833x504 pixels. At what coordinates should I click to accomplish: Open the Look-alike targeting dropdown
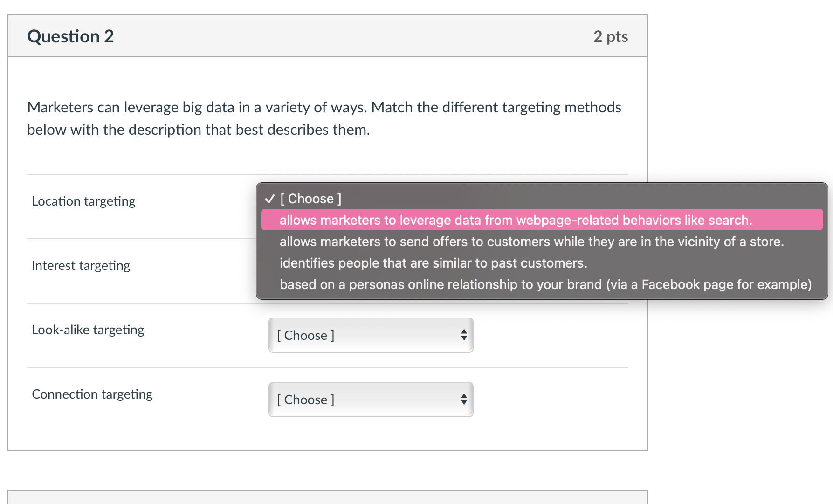(371, 335)
